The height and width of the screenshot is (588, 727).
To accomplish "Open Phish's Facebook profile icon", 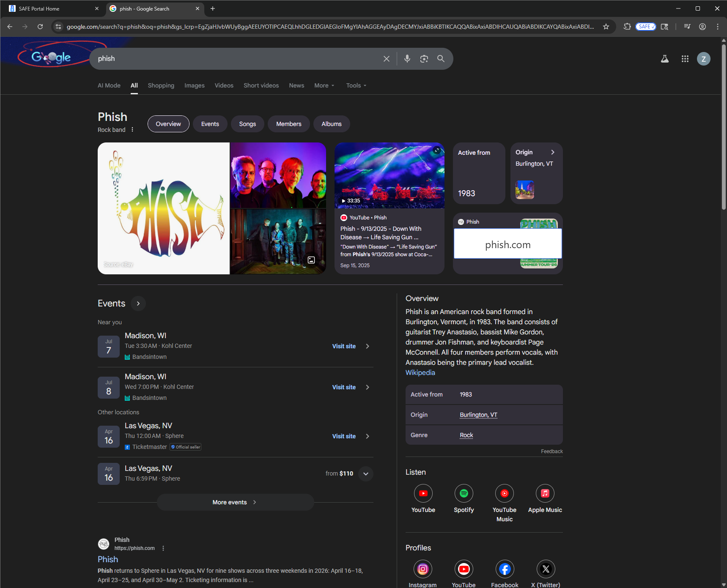I will (504, 569).
